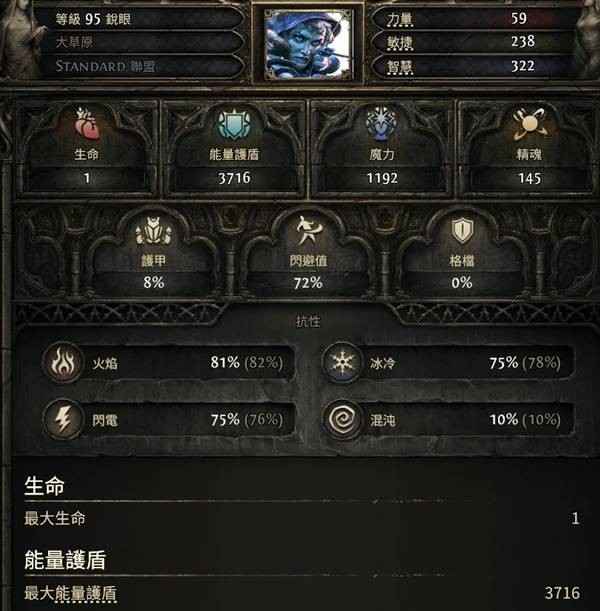Select the Spirit orb icon
This screenshot has height=611, width=600.
click(529, 124)
